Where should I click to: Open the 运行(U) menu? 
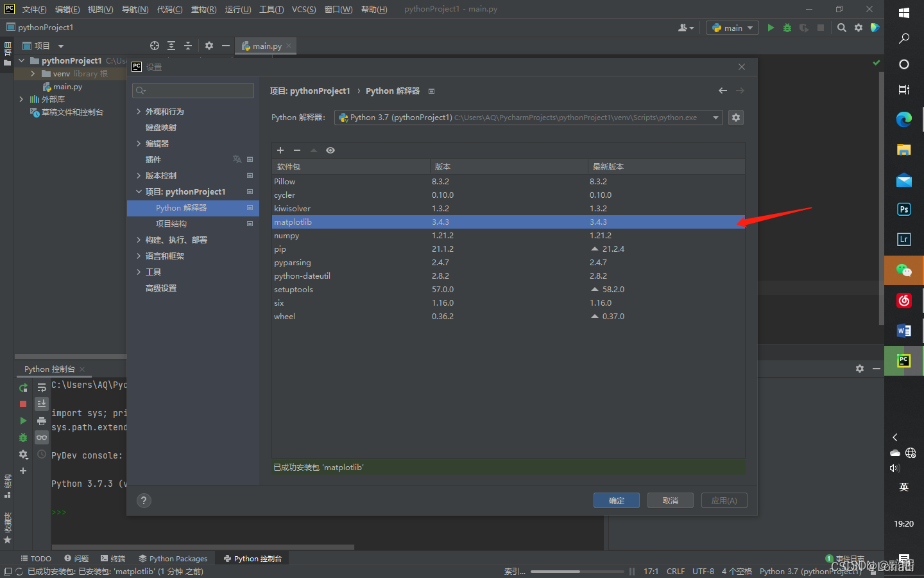[238, 9]
